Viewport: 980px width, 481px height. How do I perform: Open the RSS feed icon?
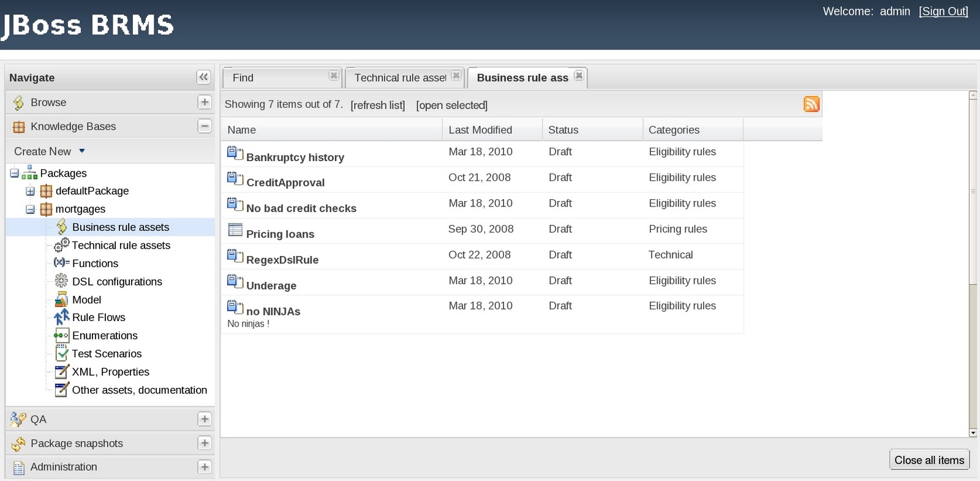tap(812, 104)
